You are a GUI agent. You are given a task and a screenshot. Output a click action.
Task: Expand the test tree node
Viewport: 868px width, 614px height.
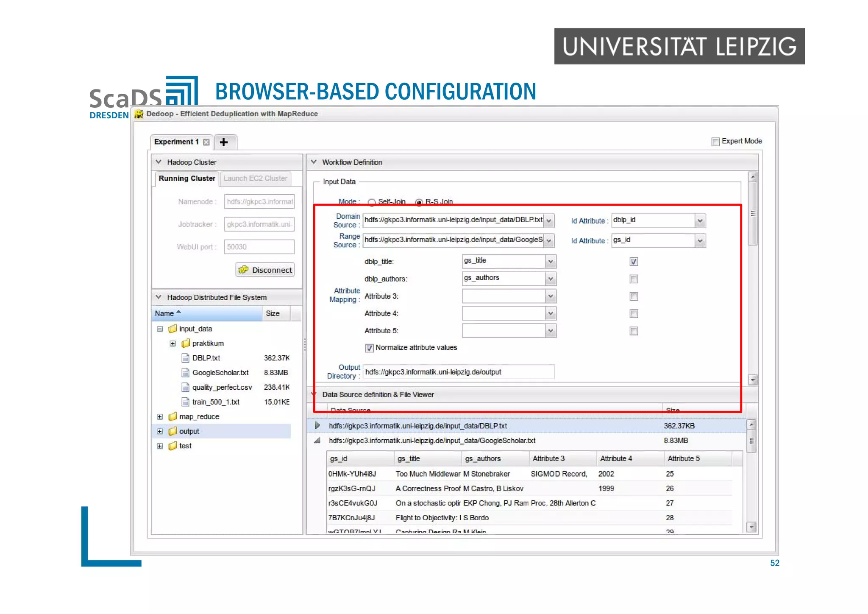tap(160, 446)
